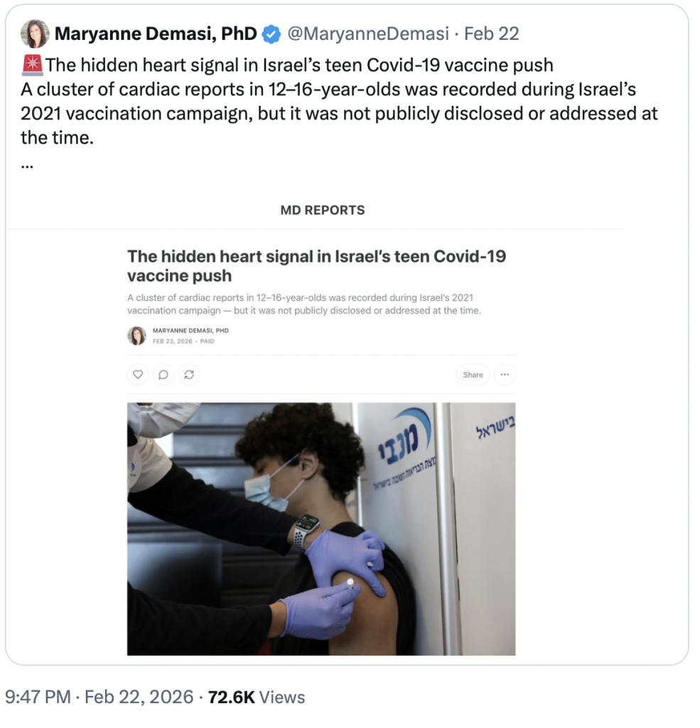Click the MARYANNE DEMASI, PHD byline
Screen dimensions: 700x728
pyautogui.click(x=190, y=331)
